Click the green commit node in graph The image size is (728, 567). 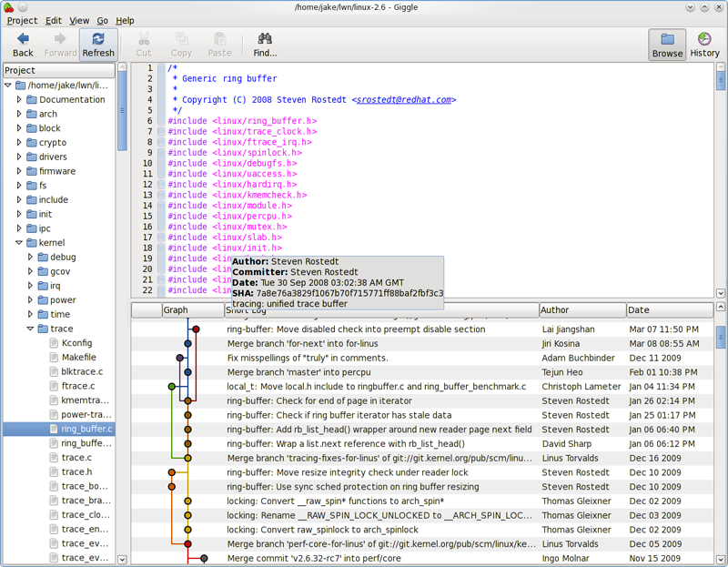(x=171, y=387)
